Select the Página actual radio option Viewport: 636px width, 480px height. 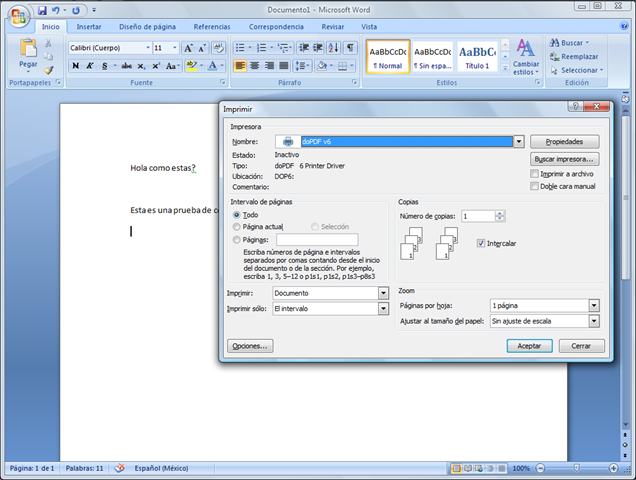click(x=236, y=226)
